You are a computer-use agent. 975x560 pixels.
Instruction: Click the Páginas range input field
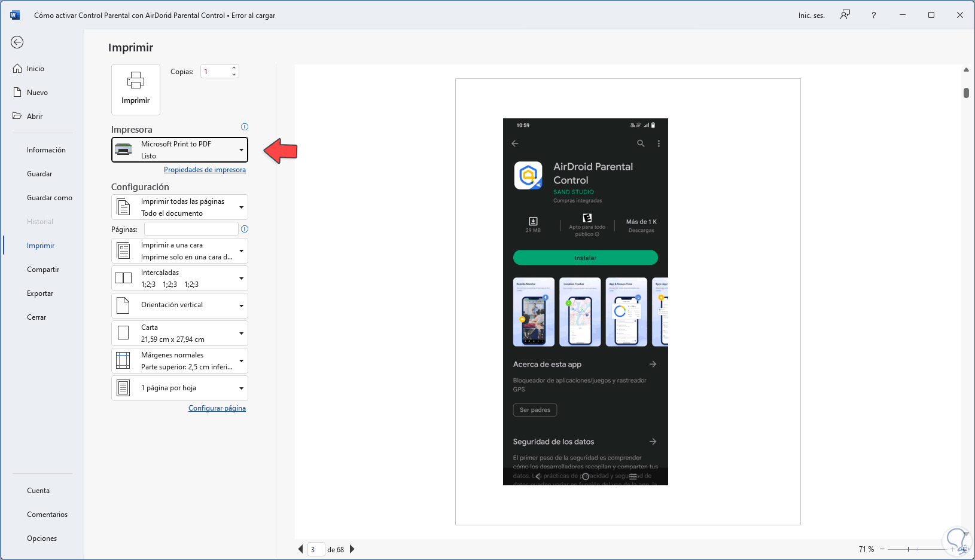[191, 229]
